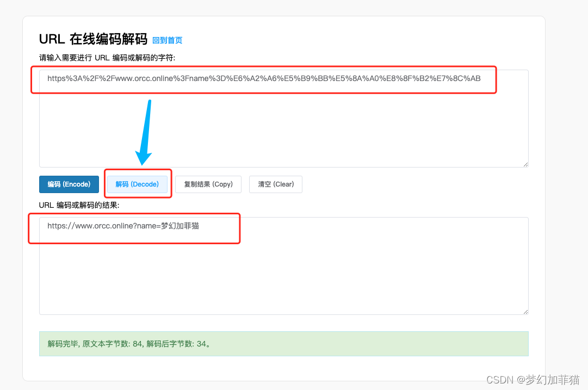Open the 回到首页 link
The height and width of the screenshot is (390, 588).
click(167, 40)
